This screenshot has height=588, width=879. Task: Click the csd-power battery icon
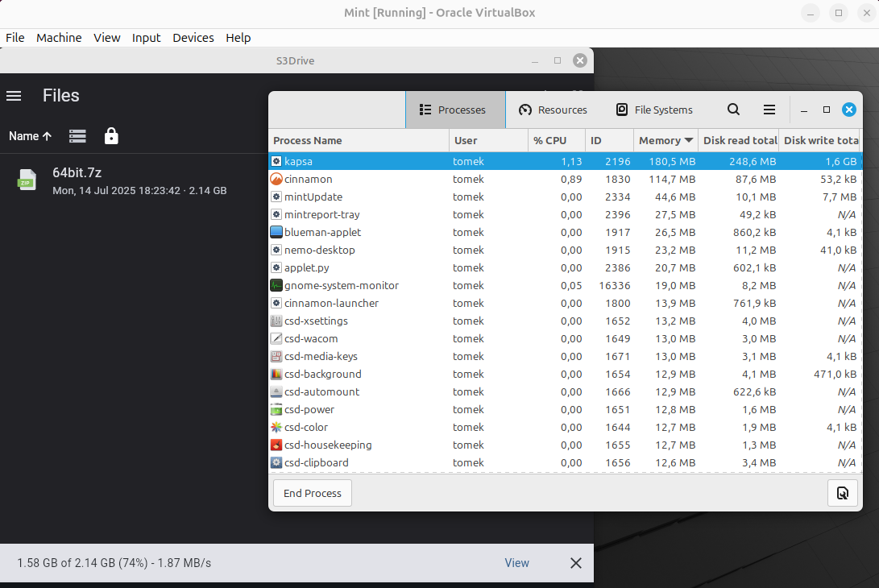coord(276,410)
